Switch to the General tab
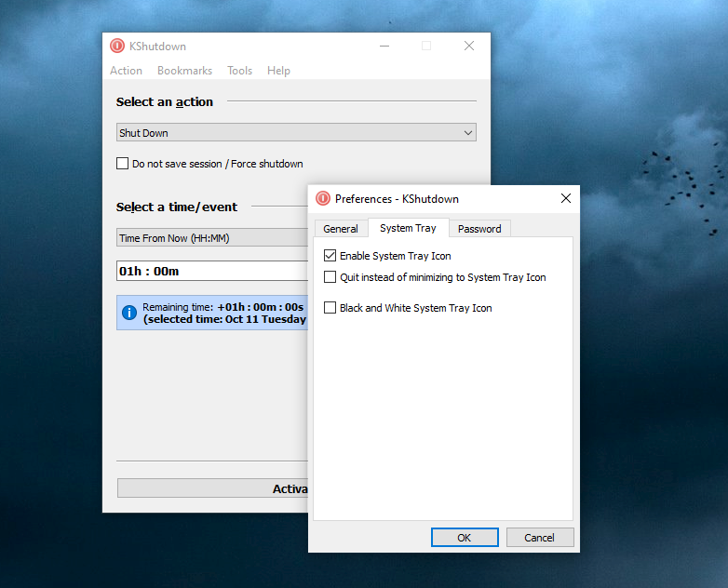This screenshot has height=588, width=728. (x=341, y=229)
